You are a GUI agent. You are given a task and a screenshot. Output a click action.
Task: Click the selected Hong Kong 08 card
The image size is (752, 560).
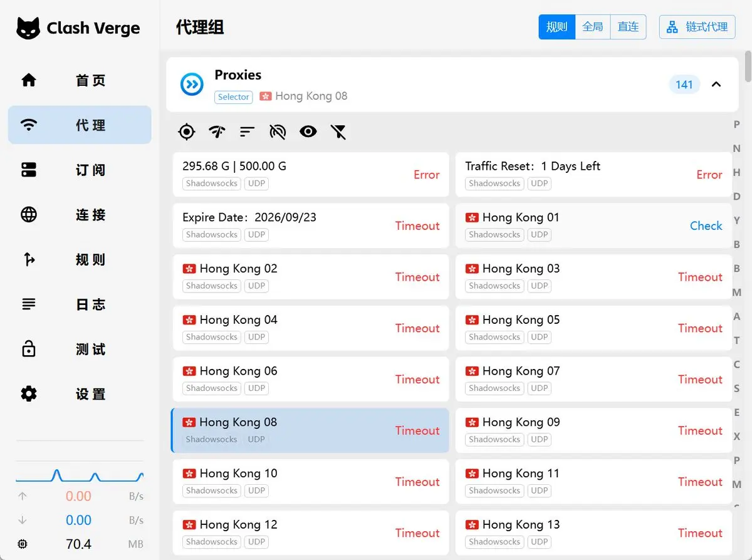pyautogui.click(x=310, y=430)
